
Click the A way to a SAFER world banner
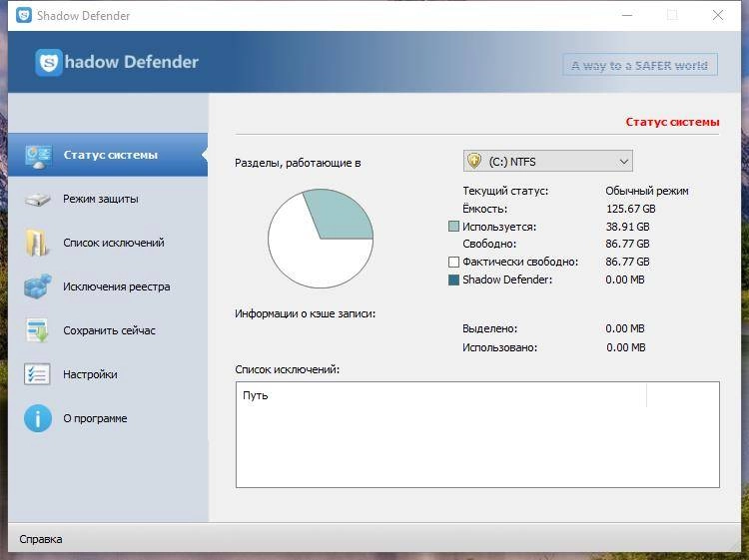[x=640, y=65]
